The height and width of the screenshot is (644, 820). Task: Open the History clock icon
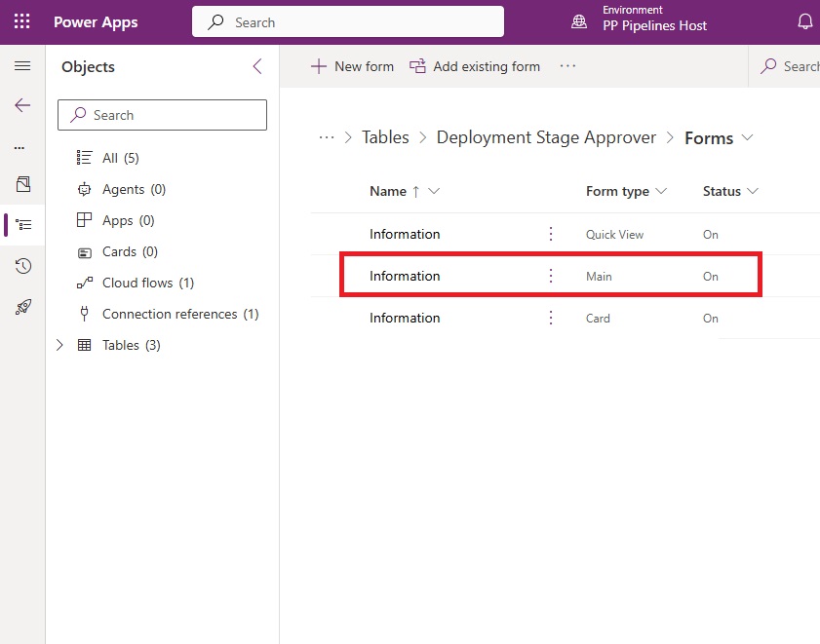pyautogui.click(x=23, y=266)
